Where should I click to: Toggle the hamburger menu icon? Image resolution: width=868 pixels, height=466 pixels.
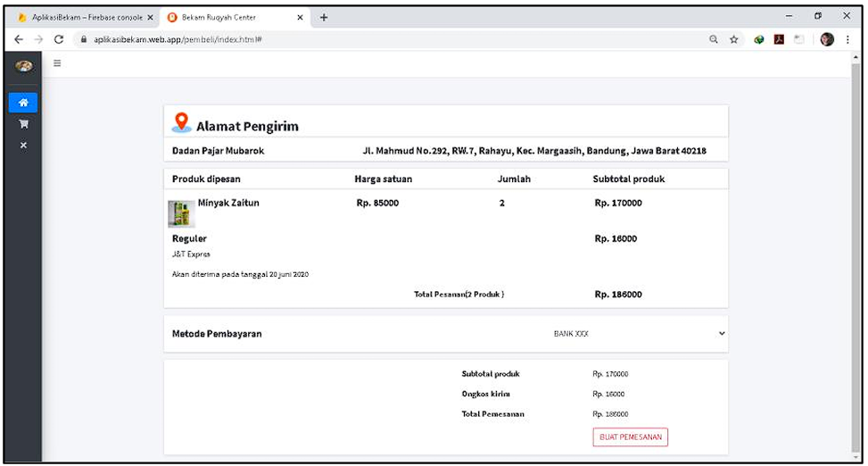[58, 63]
